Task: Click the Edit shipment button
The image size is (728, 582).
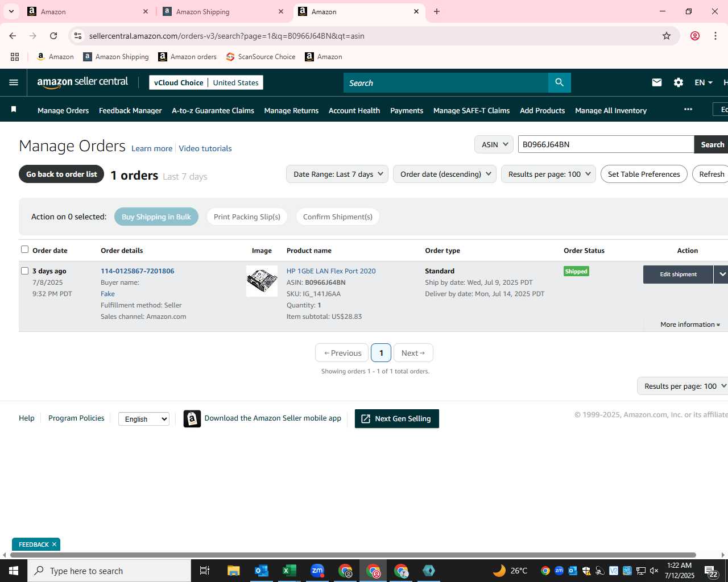Action: coord(678,274)
